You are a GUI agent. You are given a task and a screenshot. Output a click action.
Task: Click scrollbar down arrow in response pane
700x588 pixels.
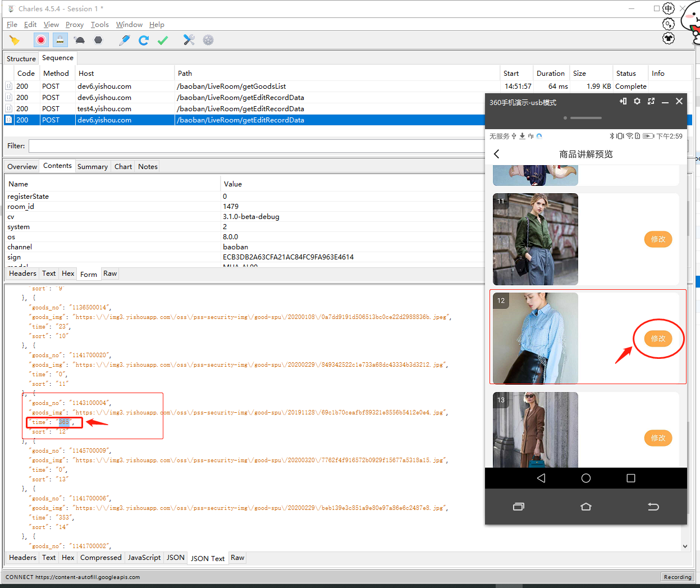[685, 546]
